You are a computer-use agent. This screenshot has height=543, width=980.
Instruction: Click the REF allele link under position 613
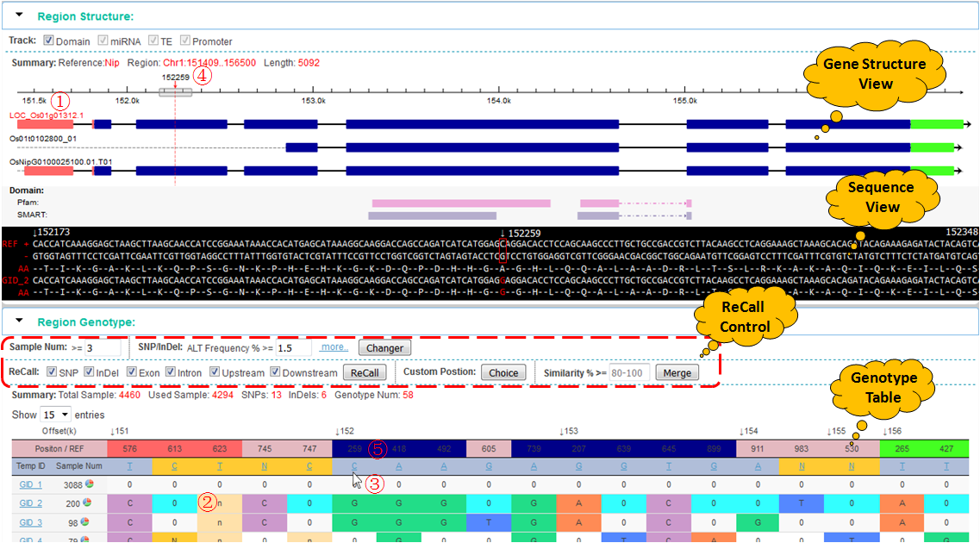click(x=174, y=467)
